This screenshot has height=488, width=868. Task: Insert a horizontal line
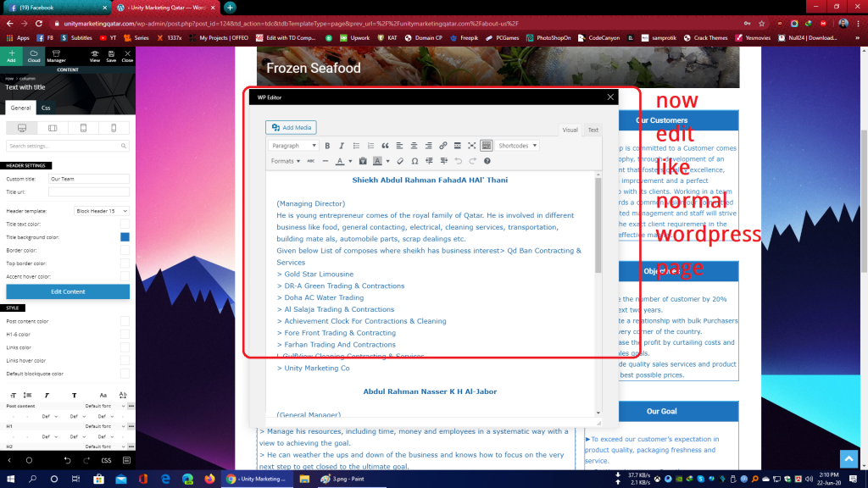(x=325, y=161)
